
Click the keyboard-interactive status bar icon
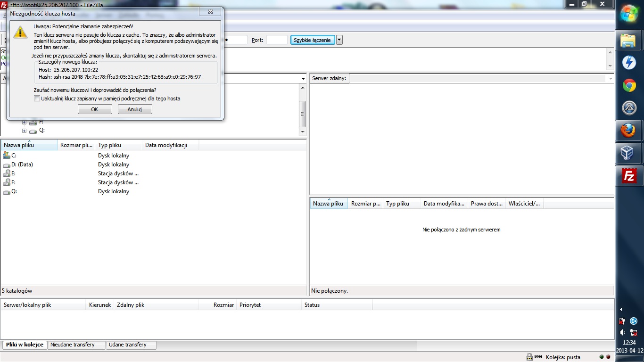click(538, 357)
